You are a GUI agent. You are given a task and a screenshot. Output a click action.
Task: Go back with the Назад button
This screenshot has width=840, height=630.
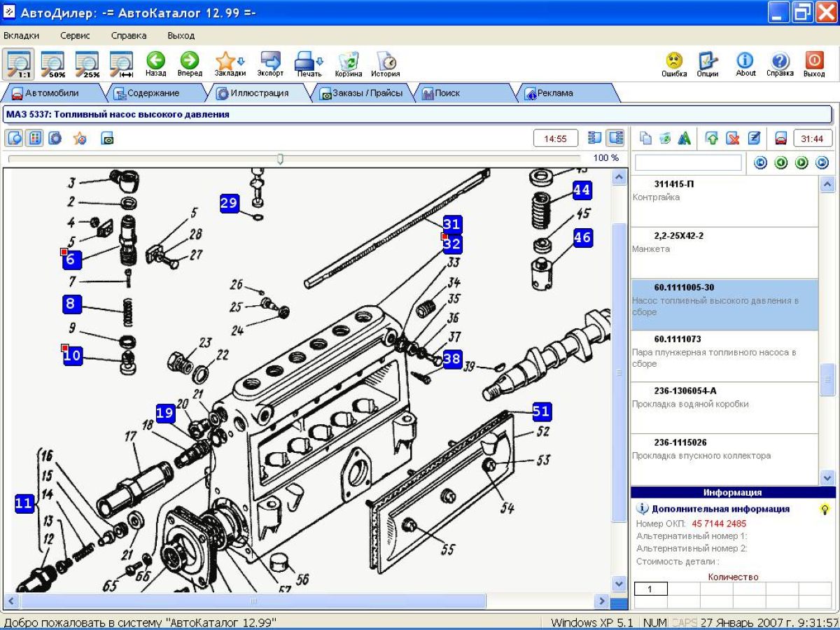156,64
